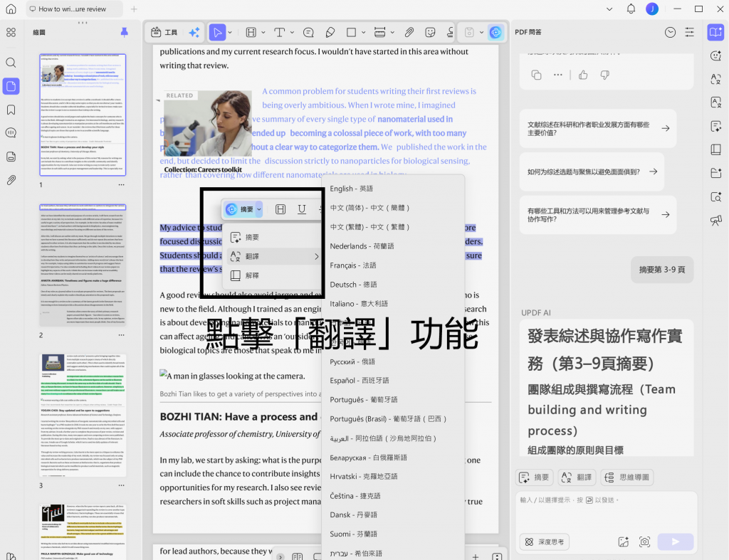729x560 pixels.
Task: Select the pencil drawing tool
Action: (330, 32)
